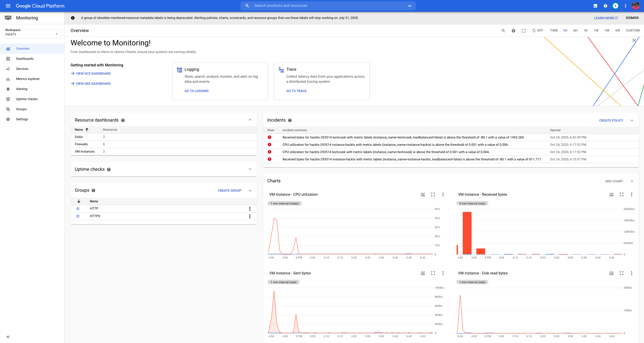Toggle auto-refresh OFF button

tap(537, 31)
